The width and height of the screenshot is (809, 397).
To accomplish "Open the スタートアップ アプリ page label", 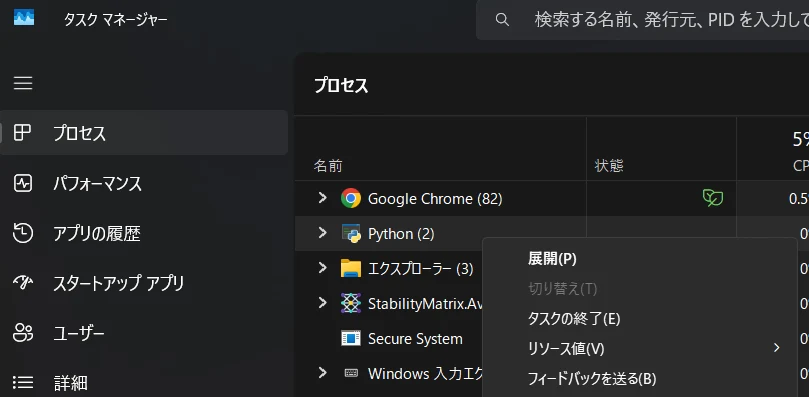I will click(119, 283).
